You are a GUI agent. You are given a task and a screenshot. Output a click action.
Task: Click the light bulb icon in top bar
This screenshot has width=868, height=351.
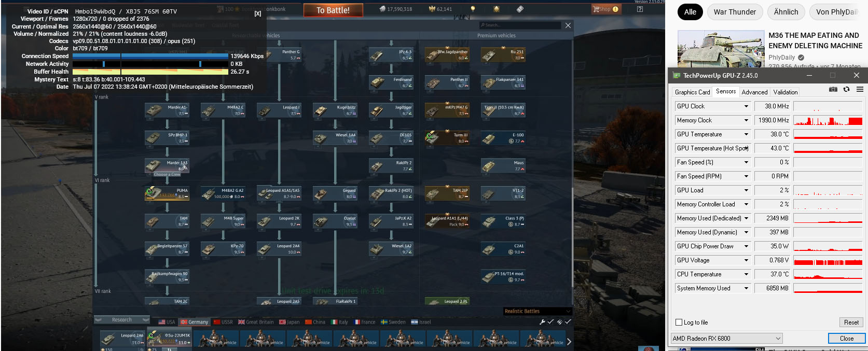pyautogui.click(x=473, y=9)
